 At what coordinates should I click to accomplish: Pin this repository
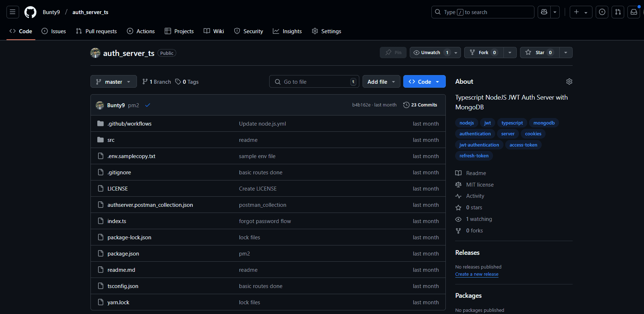click(x=393, y=53)
